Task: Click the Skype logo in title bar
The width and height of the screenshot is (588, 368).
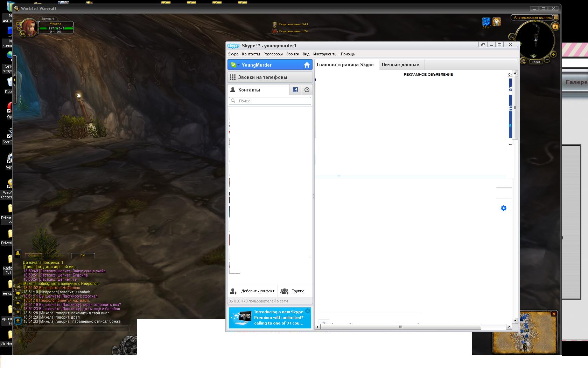Action: tap(233, 46)
